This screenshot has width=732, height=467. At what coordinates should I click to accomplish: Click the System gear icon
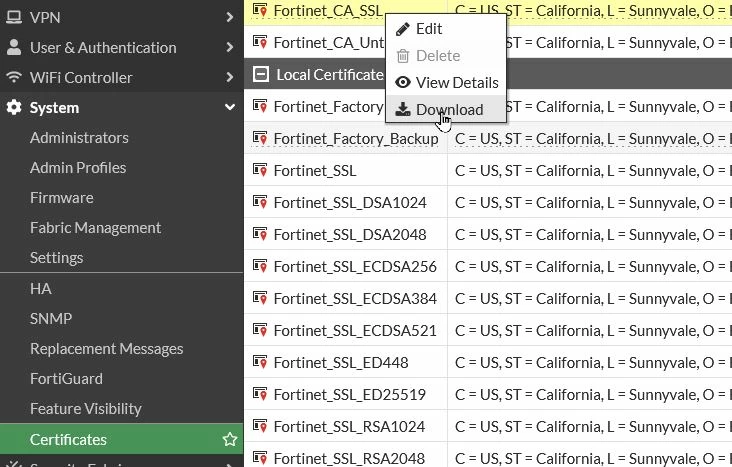14,107
